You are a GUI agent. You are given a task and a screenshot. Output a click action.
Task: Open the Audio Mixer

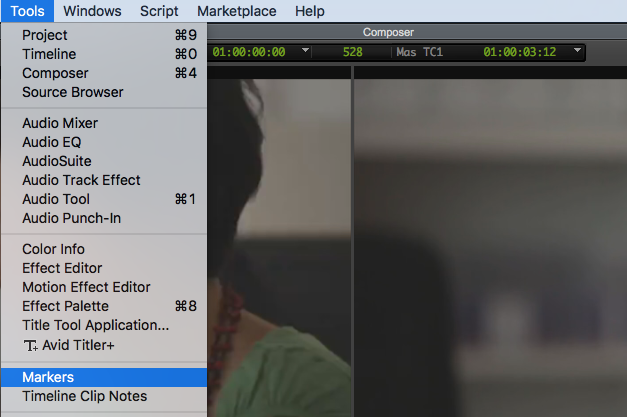[59, 123]
